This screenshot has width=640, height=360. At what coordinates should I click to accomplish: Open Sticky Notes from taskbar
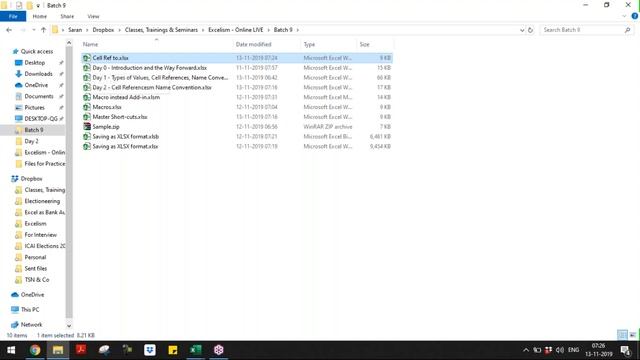(173, 350)
